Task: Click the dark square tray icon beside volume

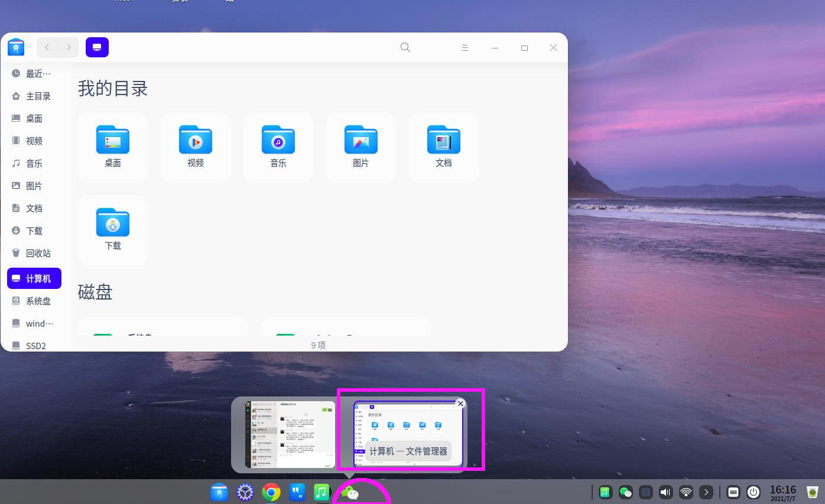Action: click(x=646, y=492)
